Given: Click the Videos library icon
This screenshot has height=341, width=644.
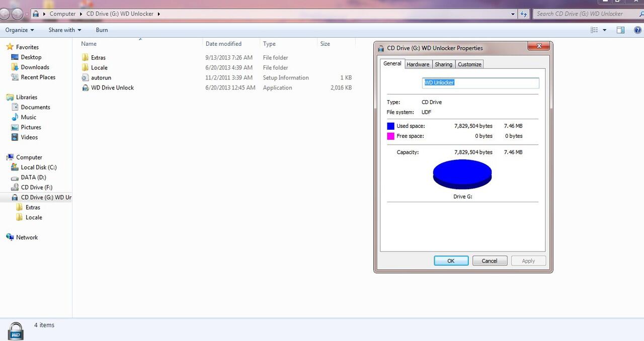Looking at the screenshot, I should [15, 137].
